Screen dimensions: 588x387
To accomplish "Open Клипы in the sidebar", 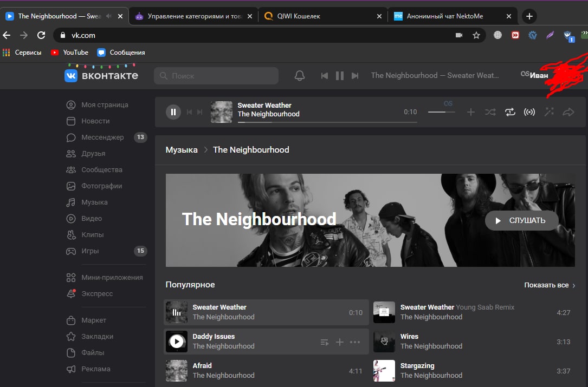I will [x=85, y=234].
